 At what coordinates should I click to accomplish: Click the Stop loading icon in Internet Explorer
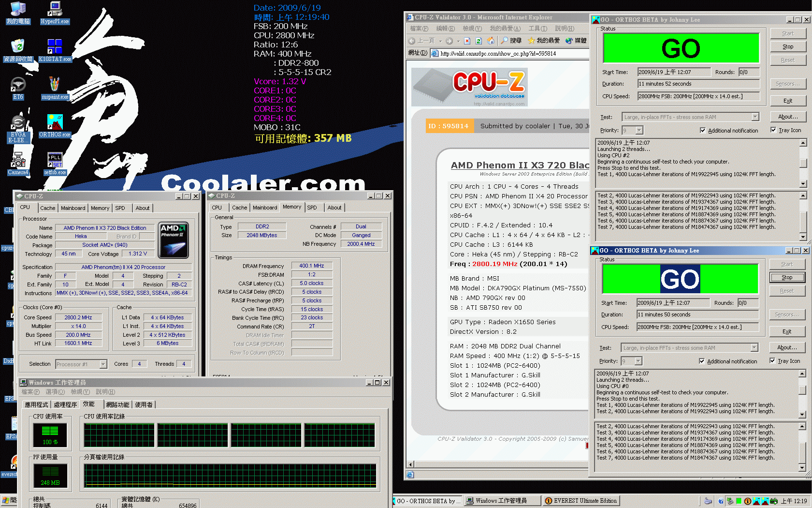pos(467,41)
